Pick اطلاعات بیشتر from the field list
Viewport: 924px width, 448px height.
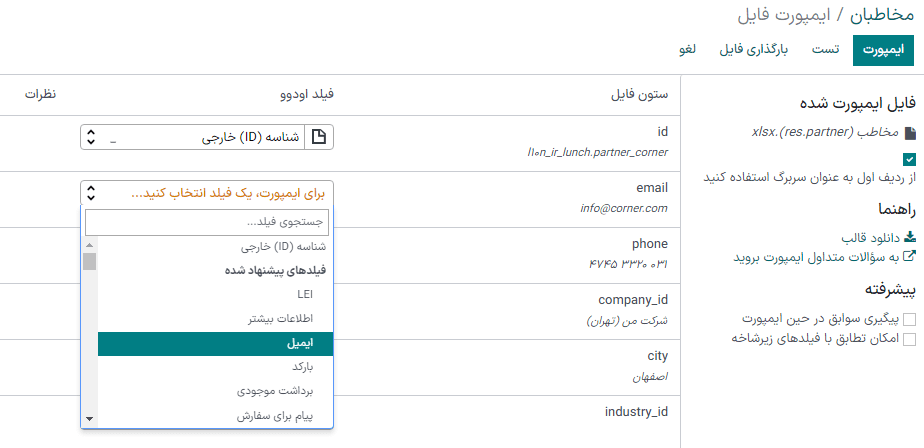tap(215, 319)
